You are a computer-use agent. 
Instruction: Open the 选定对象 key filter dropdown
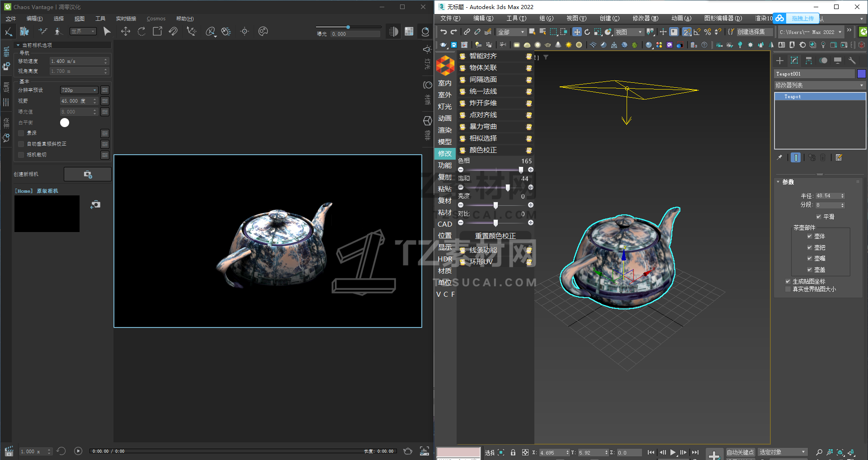pos(783,452)
